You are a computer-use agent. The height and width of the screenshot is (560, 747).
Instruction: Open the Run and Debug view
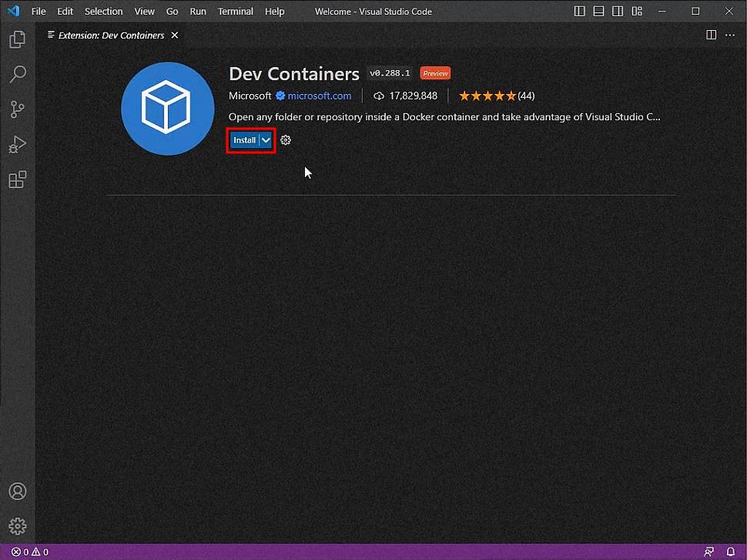tap(18, 144)
